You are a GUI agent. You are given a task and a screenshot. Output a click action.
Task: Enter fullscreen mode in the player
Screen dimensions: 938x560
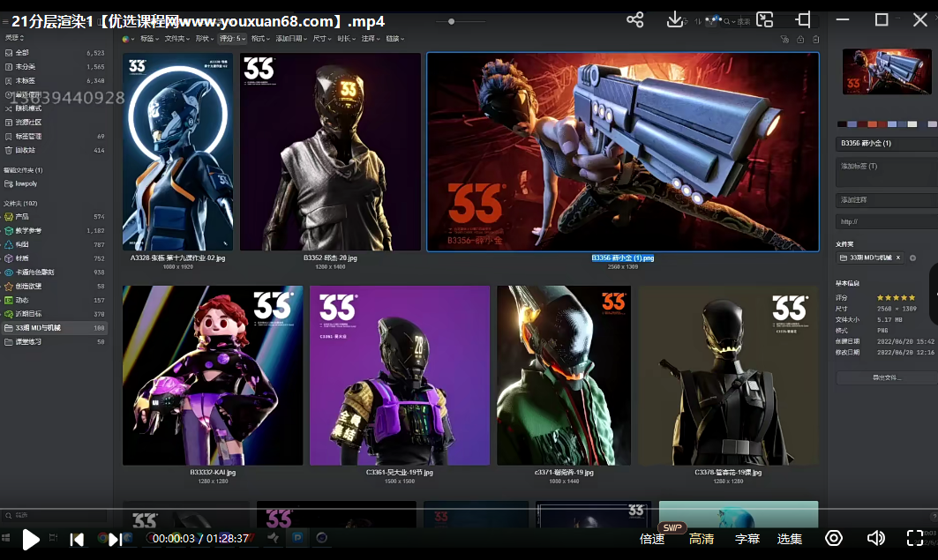coord(915,539)
